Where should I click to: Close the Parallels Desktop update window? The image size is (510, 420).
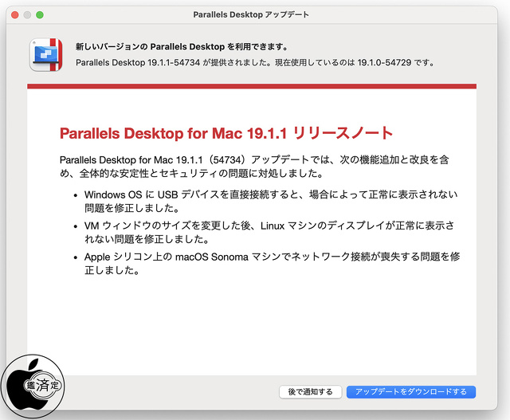14,14
